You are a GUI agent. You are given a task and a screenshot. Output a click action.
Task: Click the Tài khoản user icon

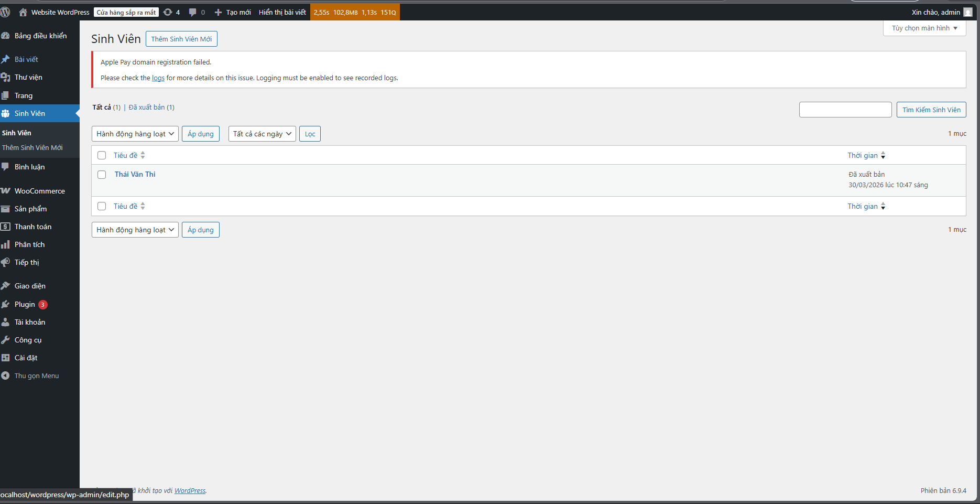[x=5, y=322]
